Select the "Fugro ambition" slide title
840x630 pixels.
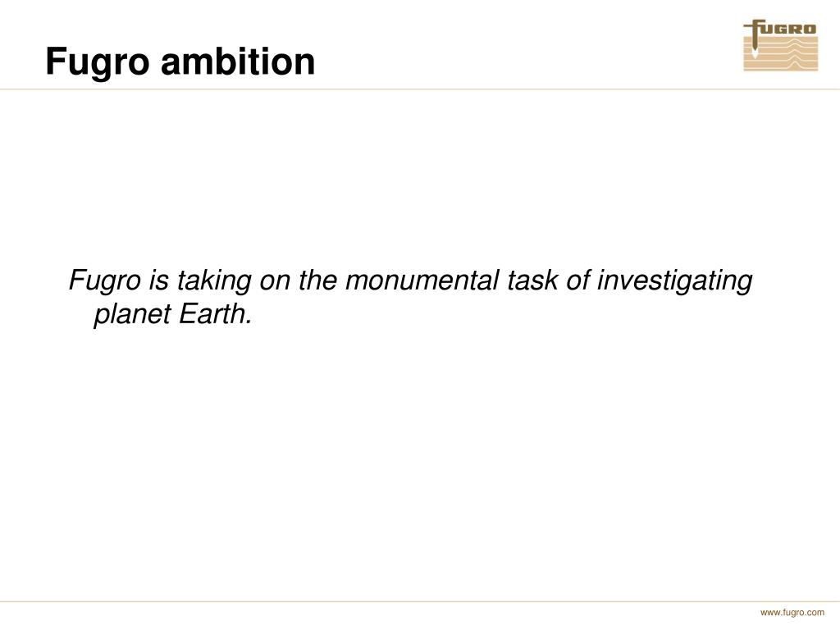coord(180,62)
